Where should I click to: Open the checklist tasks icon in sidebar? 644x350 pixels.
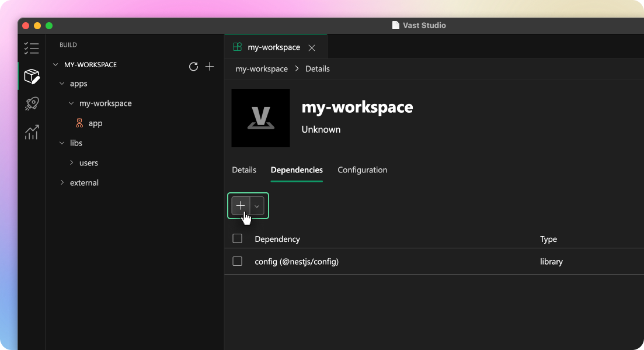click(32, 48)
